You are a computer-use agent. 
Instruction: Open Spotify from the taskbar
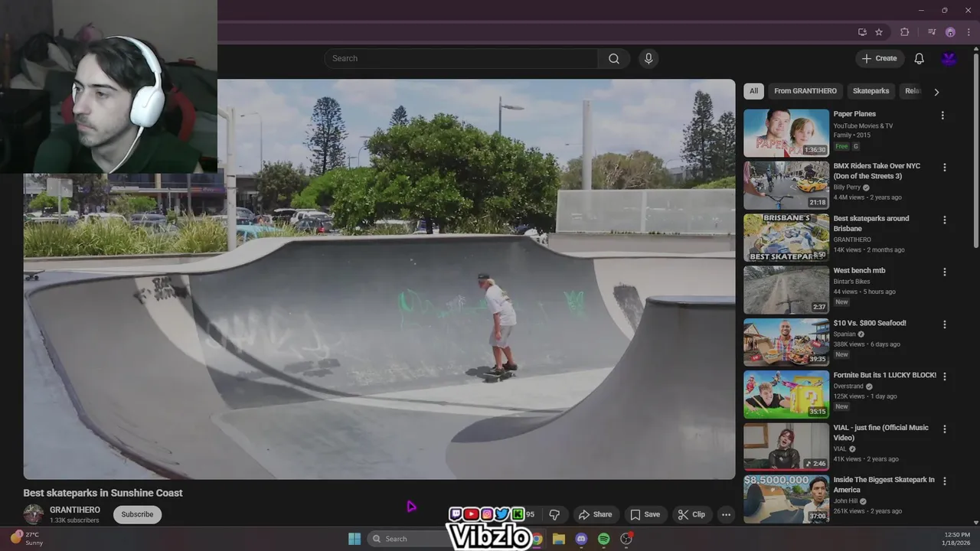coord(603,539)
